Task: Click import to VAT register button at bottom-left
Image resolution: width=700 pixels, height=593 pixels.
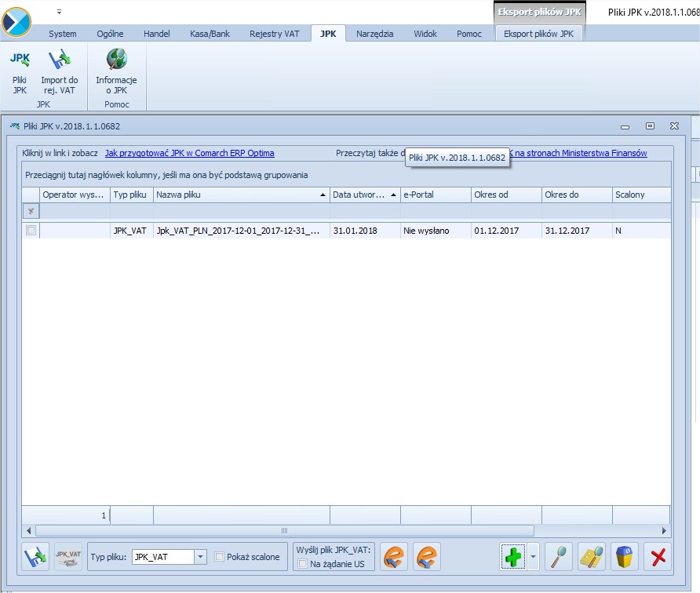Action: (x=35, y=557)
